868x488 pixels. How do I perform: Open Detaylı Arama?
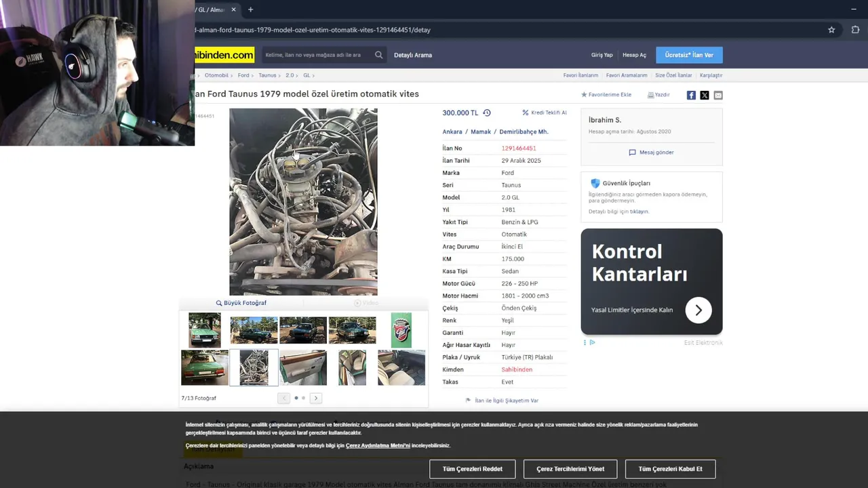413,55
